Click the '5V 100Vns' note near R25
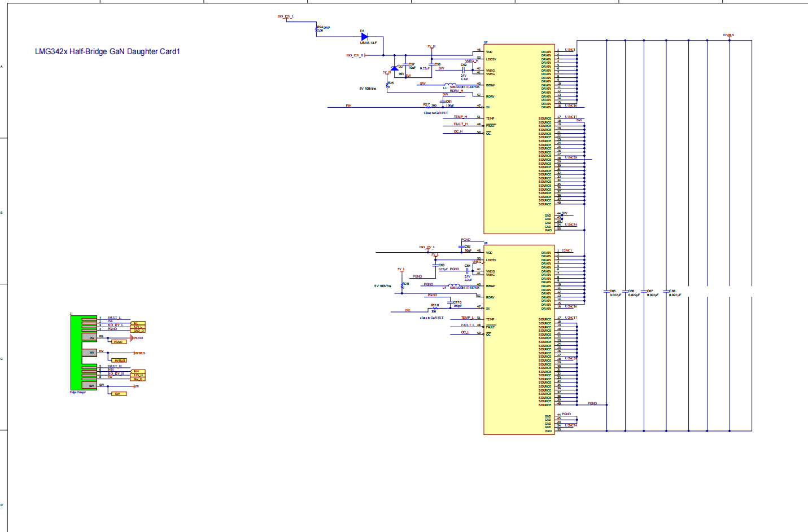The height and width of the screenshot is (532, 808). (x=368, y=89)
